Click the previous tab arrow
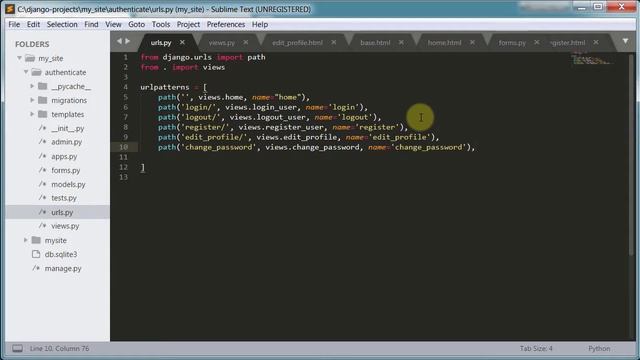Screen dimensions: 640x360 click(119, 41)
